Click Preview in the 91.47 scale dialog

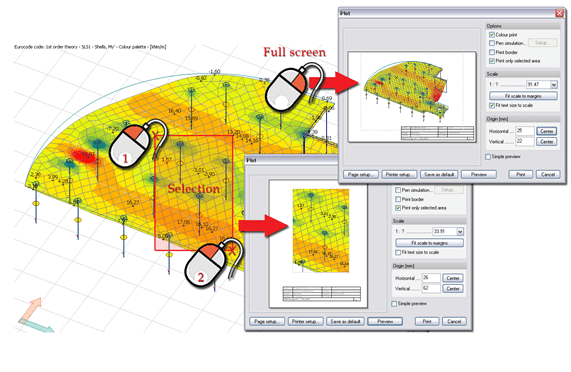(x=479, y=175)
